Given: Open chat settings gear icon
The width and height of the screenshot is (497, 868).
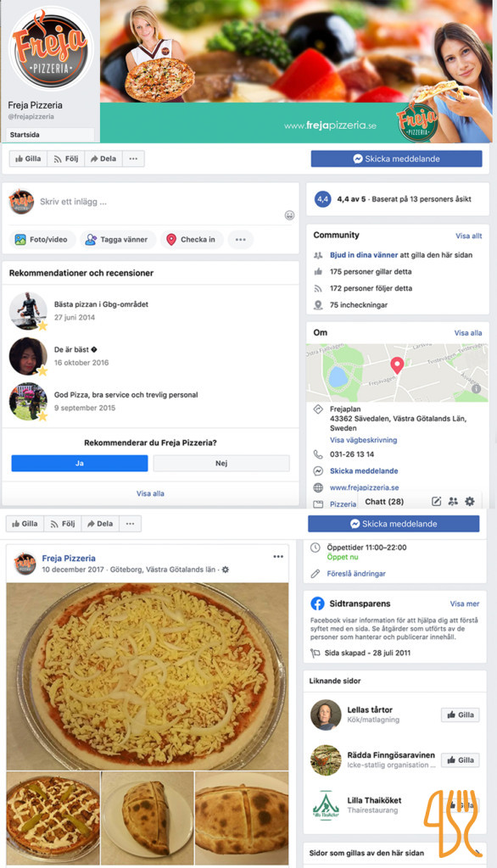Looking at the screenshot, I should pyautogui.click(x=470, y=501).
